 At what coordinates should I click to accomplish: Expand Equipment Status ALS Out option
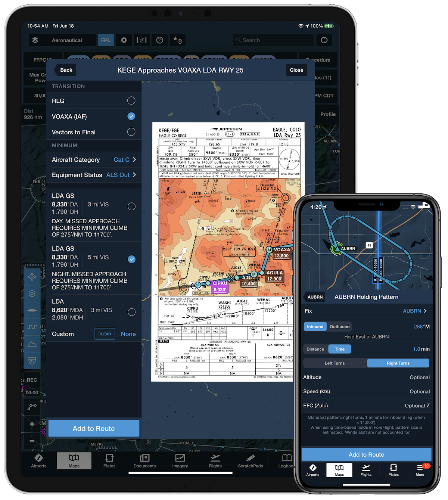(x=94, y=175)
